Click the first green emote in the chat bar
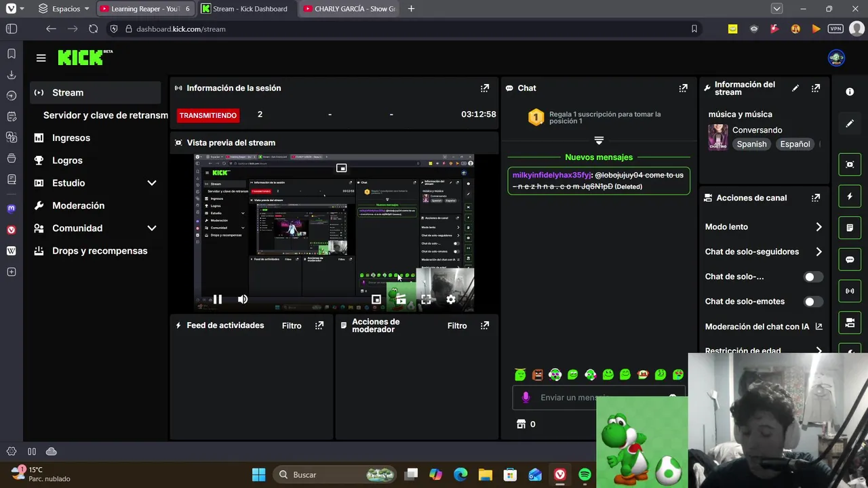Viewport: 868px width, 488px height. [520, 375]
